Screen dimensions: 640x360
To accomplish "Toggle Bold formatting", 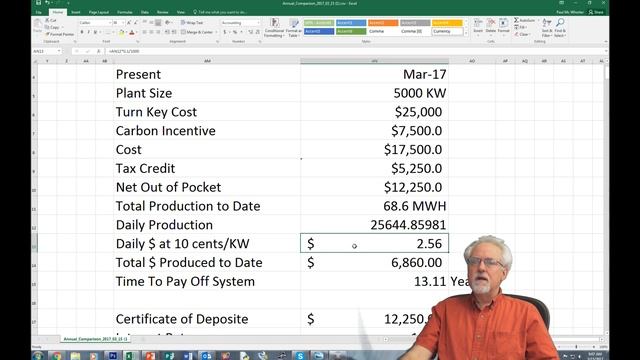I will point(82,32).
